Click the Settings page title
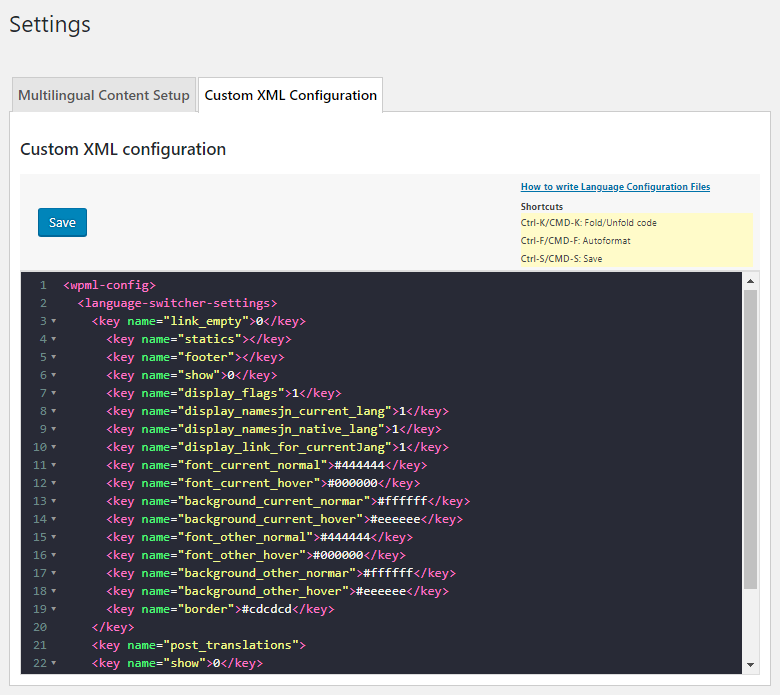This screenshot has width=780, height=695. [50, 24]
